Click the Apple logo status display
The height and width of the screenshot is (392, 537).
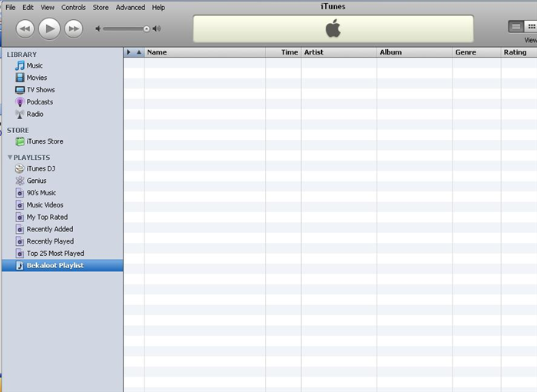tap(333, 28)
